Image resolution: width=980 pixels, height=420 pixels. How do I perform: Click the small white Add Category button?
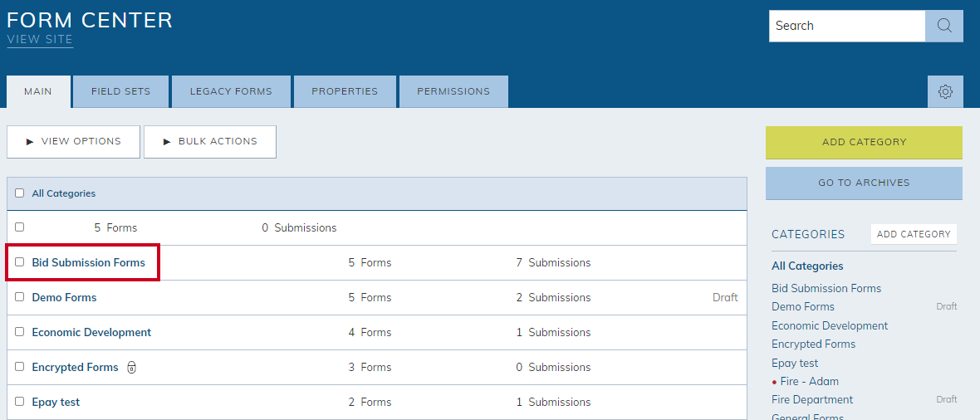click(x=914, y=234)
